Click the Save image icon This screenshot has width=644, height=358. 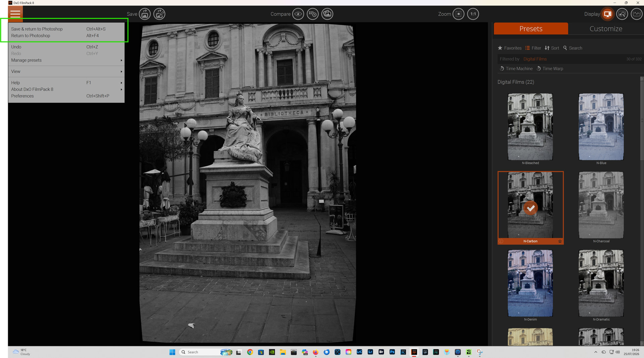click(145, 14)
